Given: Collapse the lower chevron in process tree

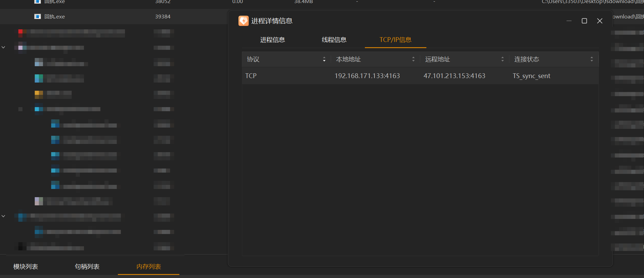Looking at the screenshot, I should pos(3,216).
